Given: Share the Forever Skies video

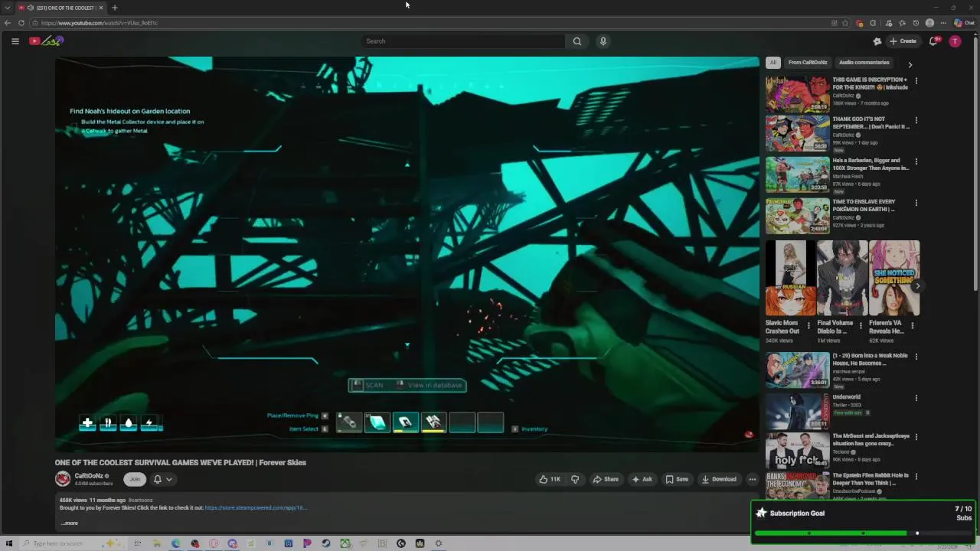Looking at the screenshot, I should [x=606, y=479].
